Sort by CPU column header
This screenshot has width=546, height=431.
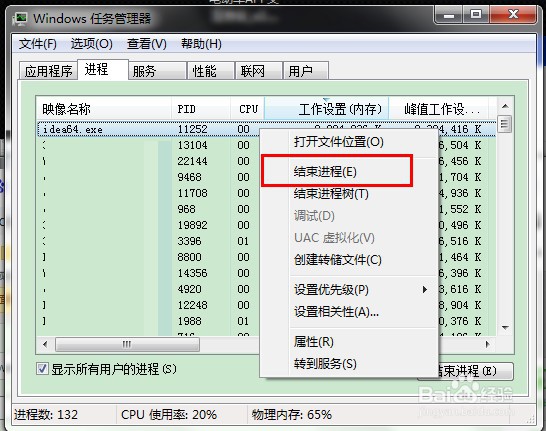pyautogui.click(x=247, y=109)
